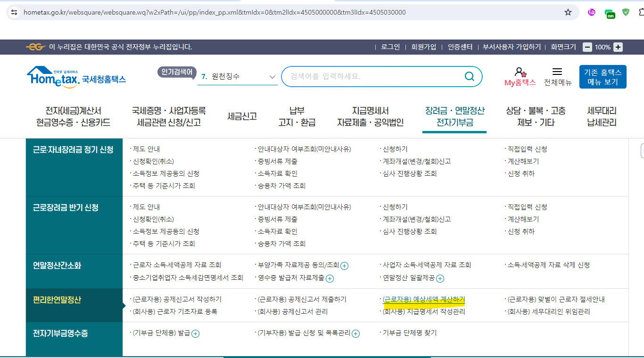Open (회사용) 근로자 기초자료 등록

(175, 312)
